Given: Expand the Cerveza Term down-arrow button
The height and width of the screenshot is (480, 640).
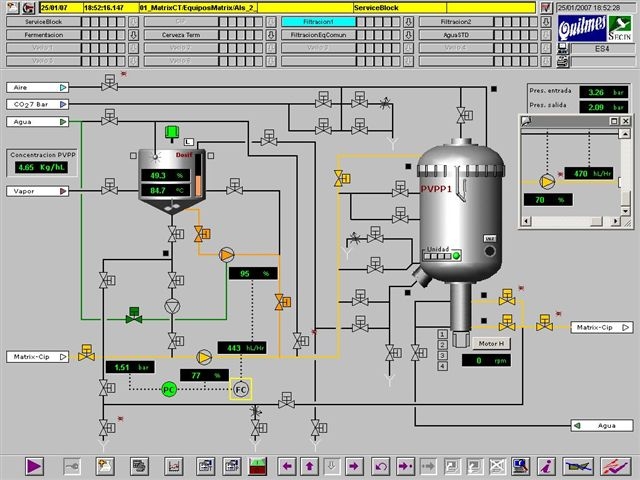Looking at the screenshot, I should tap(271, 35).
